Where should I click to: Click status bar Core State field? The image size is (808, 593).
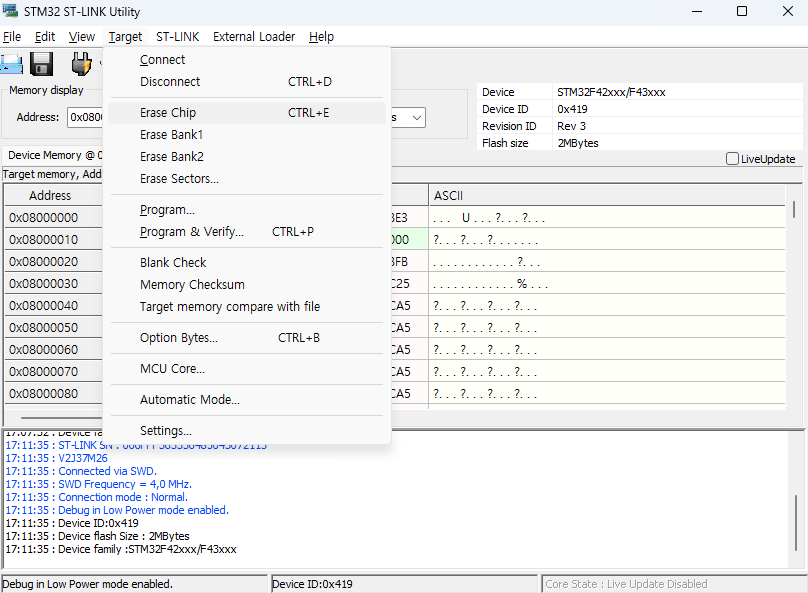(673, 584)
